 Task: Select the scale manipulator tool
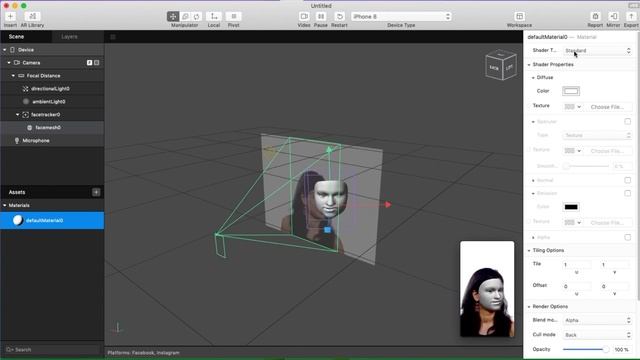click(x=185, y=16)
